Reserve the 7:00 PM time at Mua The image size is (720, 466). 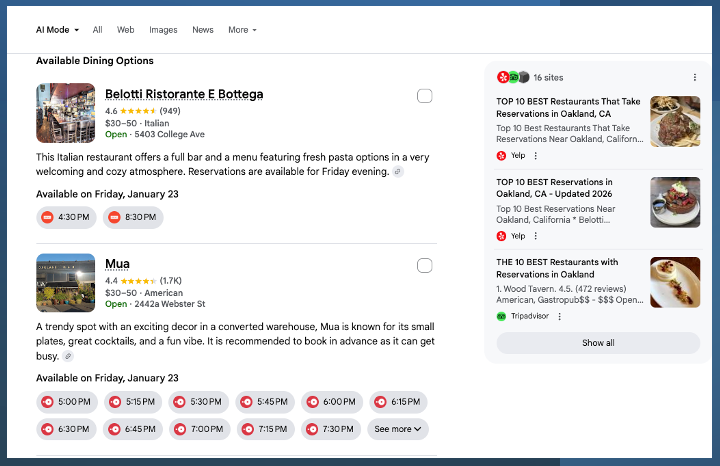pos(199,429)
